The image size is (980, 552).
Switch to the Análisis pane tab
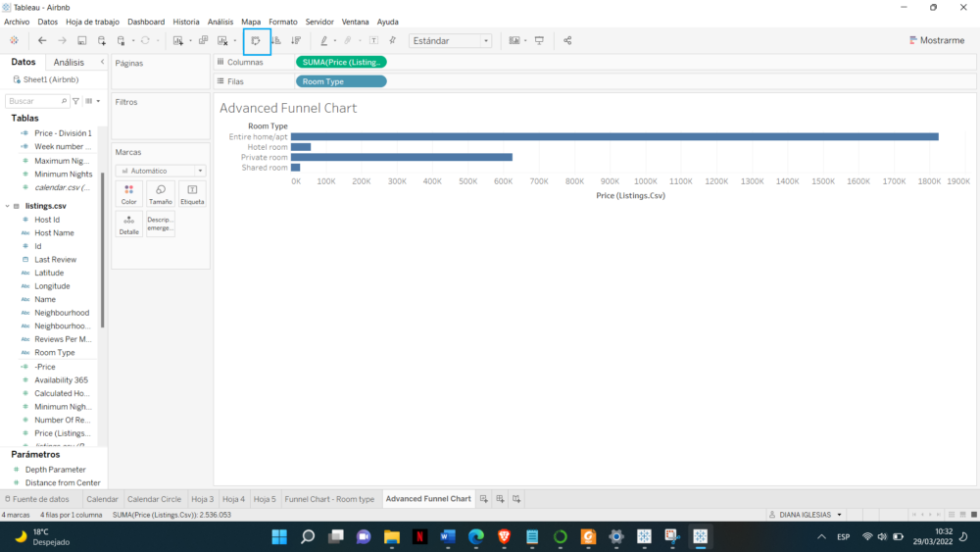point(69,63)
